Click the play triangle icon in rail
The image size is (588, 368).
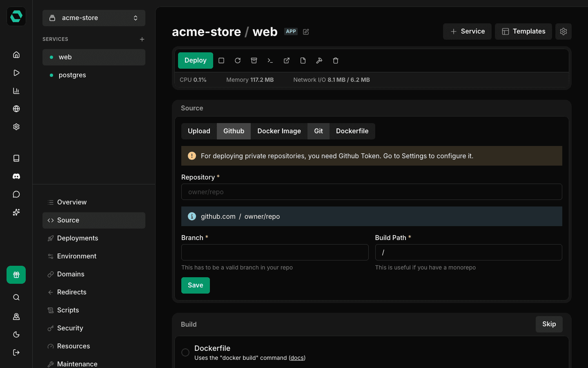pos(16,73)
